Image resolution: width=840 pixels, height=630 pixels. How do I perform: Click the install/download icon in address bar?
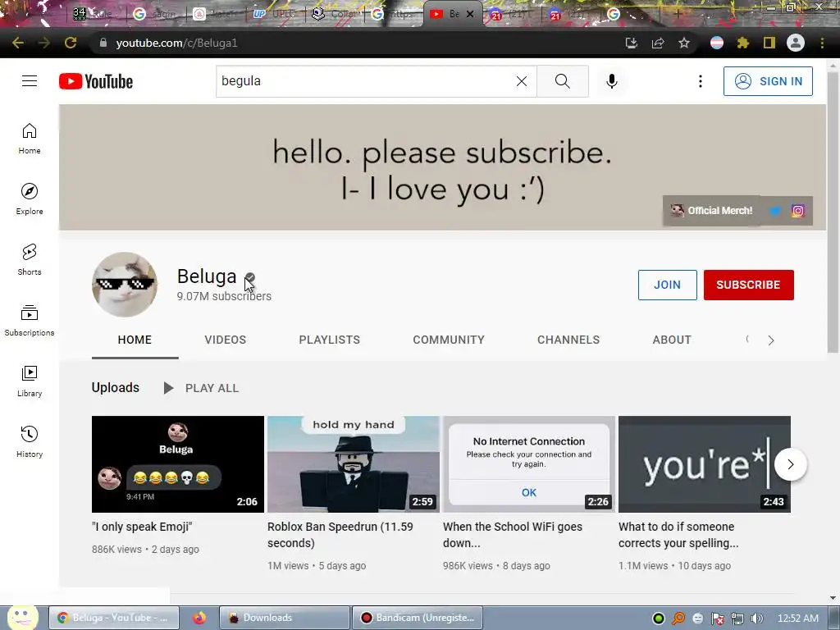point(632,43)
